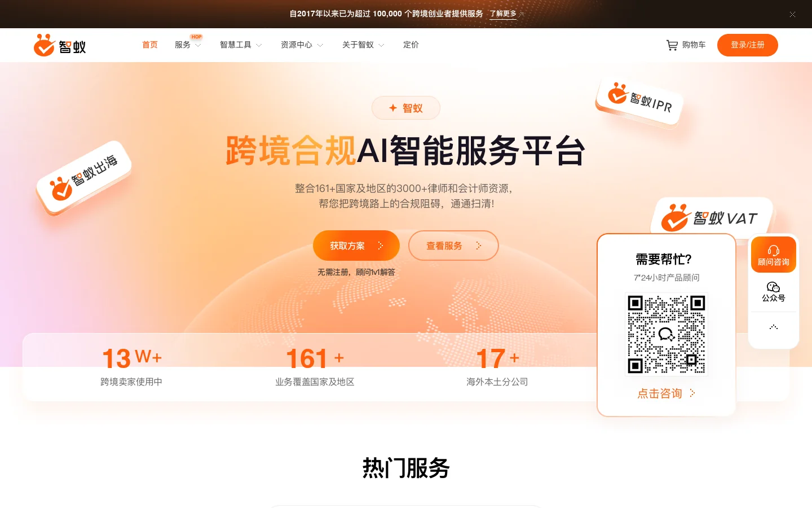
Task: Click the back-to-top arrow in the side widget
Action: (x=774, y=327)
